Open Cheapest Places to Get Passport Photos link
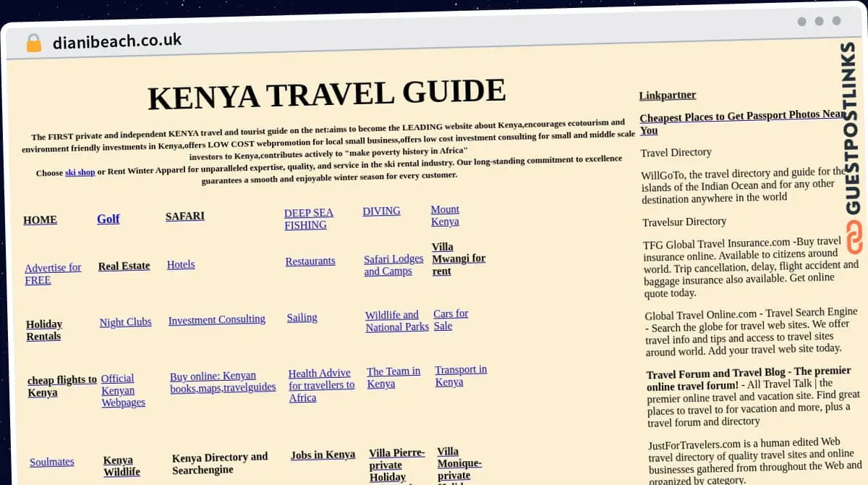 coord(743,122)
